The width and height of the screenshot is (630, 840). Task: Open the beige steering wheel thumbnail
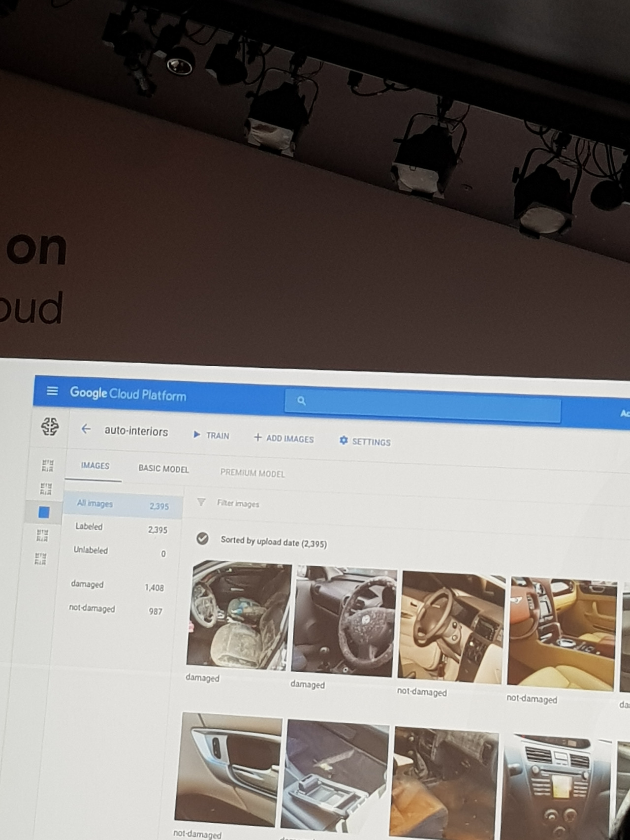pyautogui.click(x=451, y=628)
